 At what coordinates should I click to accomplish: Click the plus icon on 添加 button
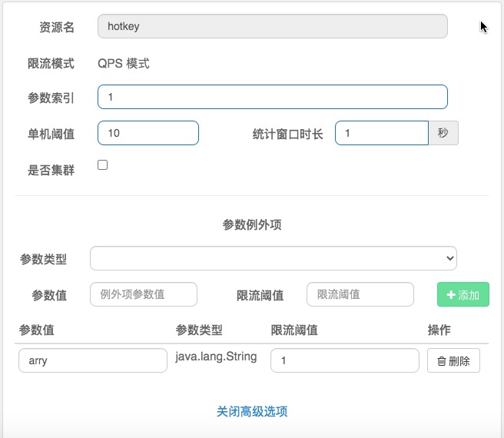point(451,294)
